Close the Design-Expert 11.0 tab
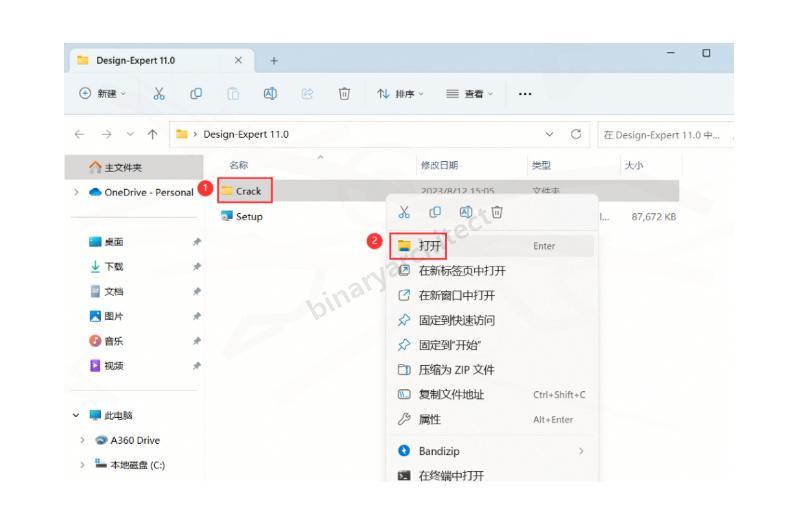Image resolution: width=799 pixels, height=525 pixels. pos(238,60)
